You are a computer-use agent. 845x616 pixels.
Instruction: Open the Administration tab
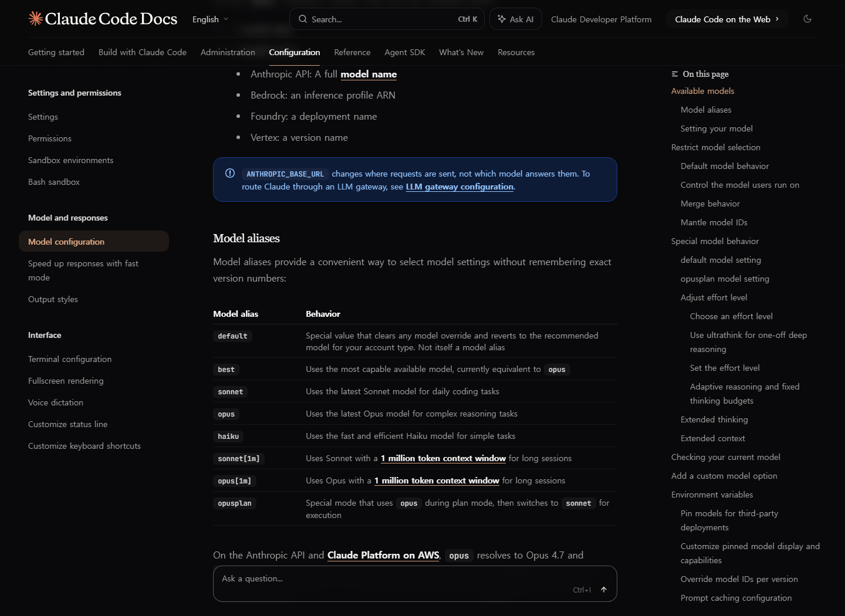(x=228, y=52)
